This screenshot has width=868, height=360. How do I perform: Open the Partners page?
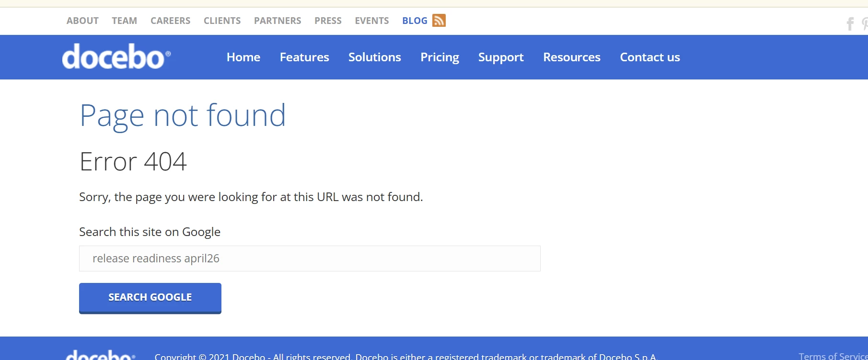coord(278,21)
